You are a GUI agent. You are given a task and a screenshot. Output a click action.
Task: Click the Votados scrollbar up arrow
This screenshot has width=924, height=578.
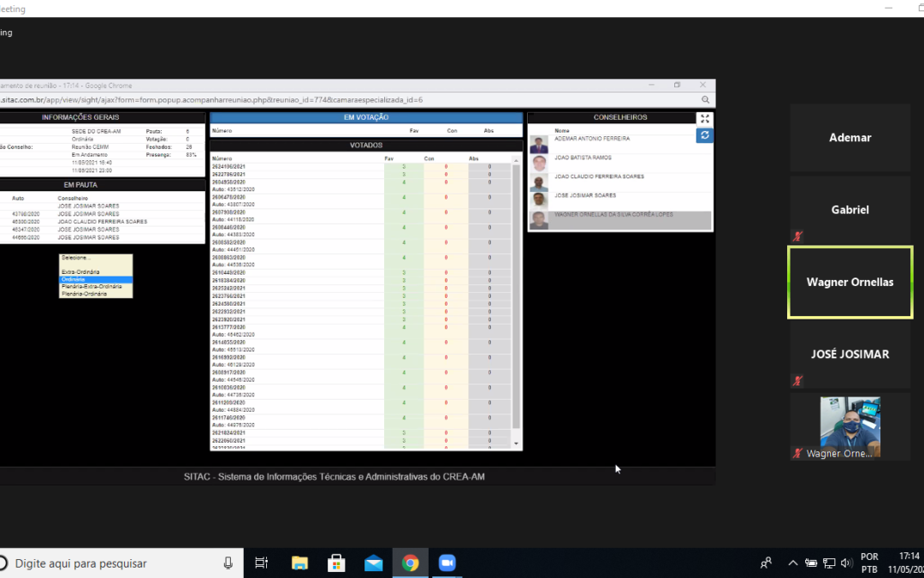(516, 160)
